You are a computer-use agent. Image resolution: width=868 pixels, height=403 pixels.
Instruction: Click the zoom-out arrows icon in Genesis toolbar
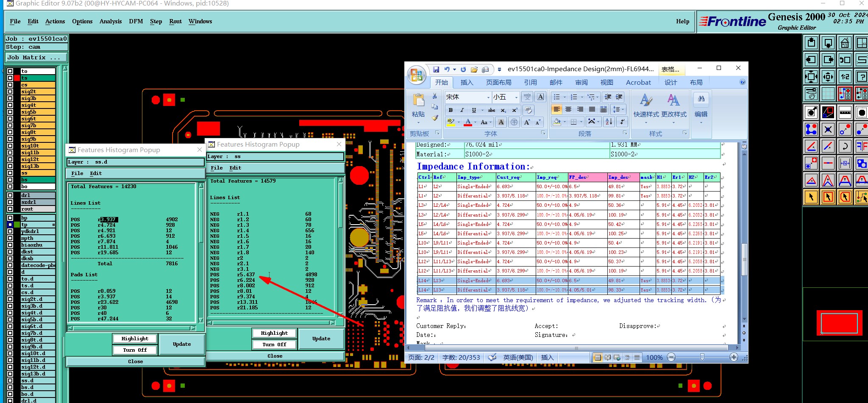828,77
